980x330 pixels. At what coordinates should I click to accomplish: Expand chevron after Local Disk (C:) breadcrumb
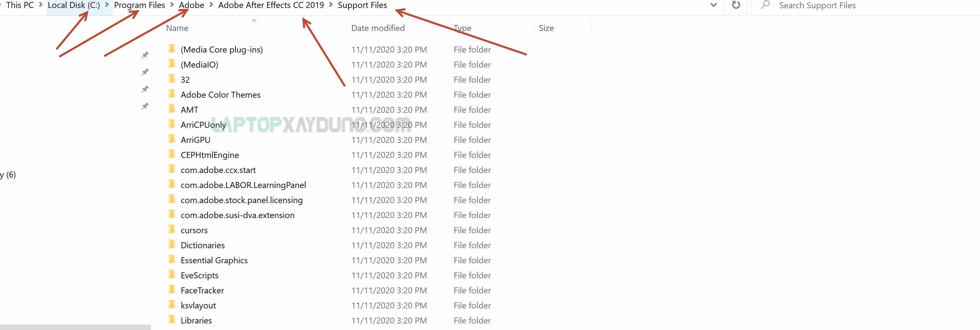coord(107,5)
